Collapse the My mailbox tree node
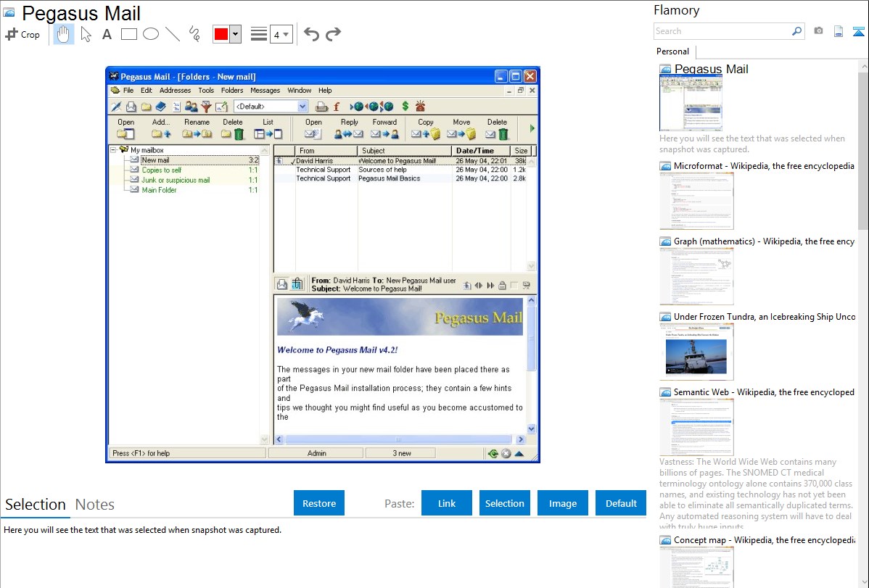The width and height of the screenshot is (869, 588). pyautogui.click(x=113, y=149)
